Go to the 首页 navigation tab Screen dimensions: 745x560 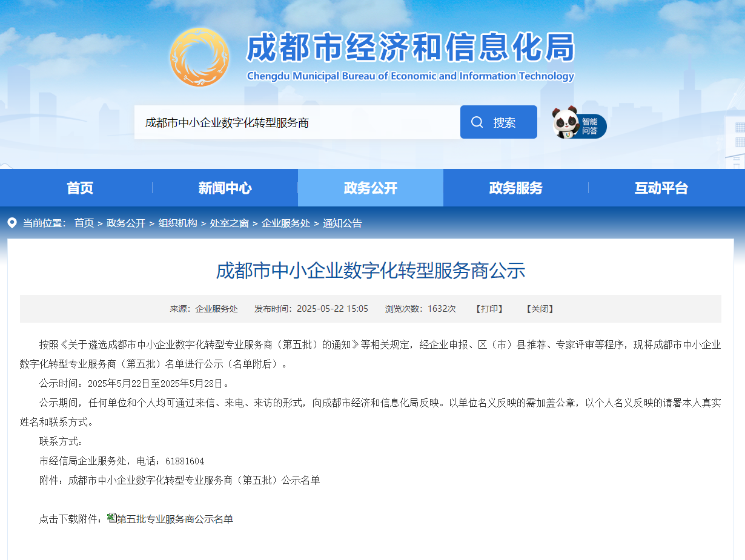pos(80,188)
